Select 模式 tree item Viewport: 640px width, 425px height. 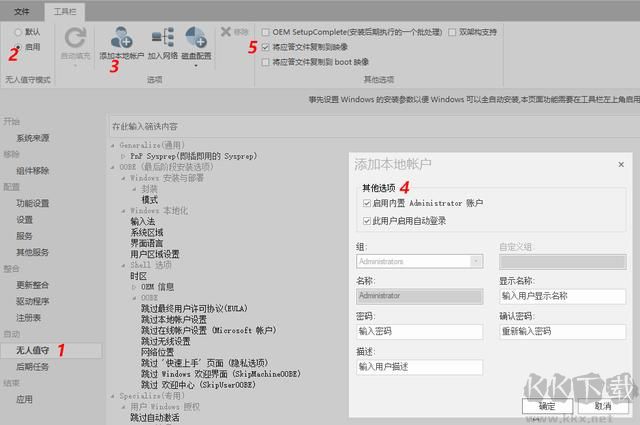(149, 200)
